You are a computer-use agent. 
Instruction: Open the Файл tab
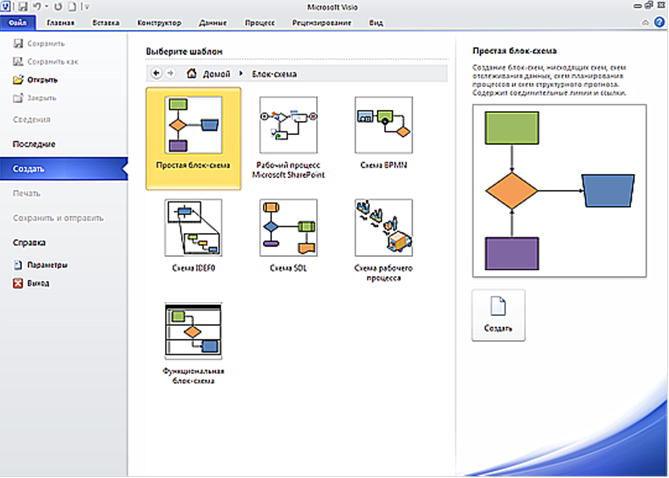click(18, 23)
